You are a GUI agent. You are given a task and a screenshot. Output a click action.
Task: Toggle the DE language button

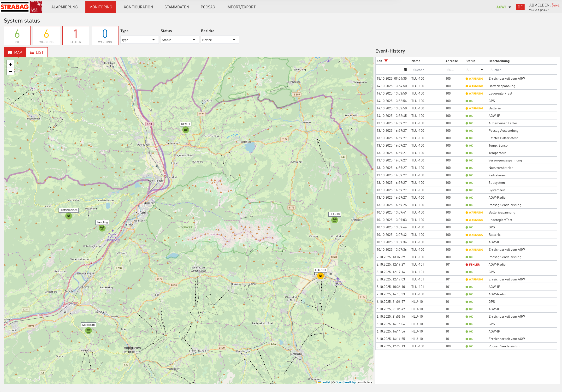pos(521,7)
